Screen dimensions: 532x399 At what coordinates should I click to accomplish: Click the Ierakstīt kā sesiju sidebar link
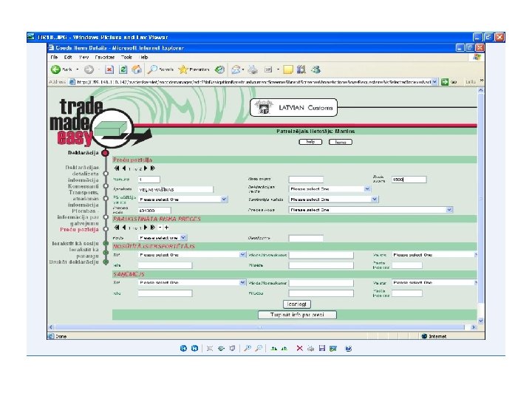pyautogui.click(x=75, y=243)
